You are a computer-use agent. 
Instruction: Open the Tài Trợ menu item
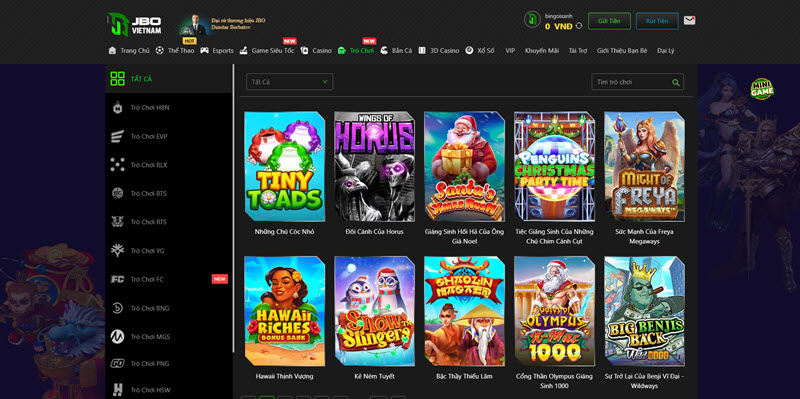tap(578, 51)
